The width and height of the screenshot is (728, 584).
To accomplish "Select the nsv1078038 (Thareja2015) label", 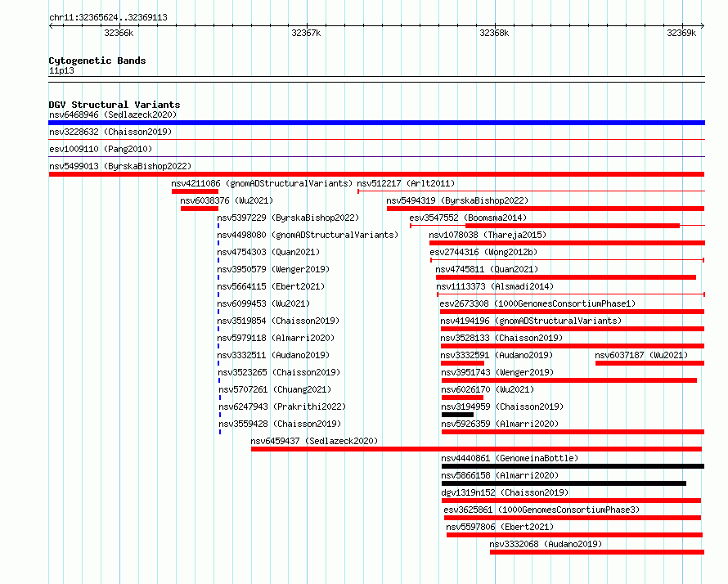I will [x=488, y=235].
